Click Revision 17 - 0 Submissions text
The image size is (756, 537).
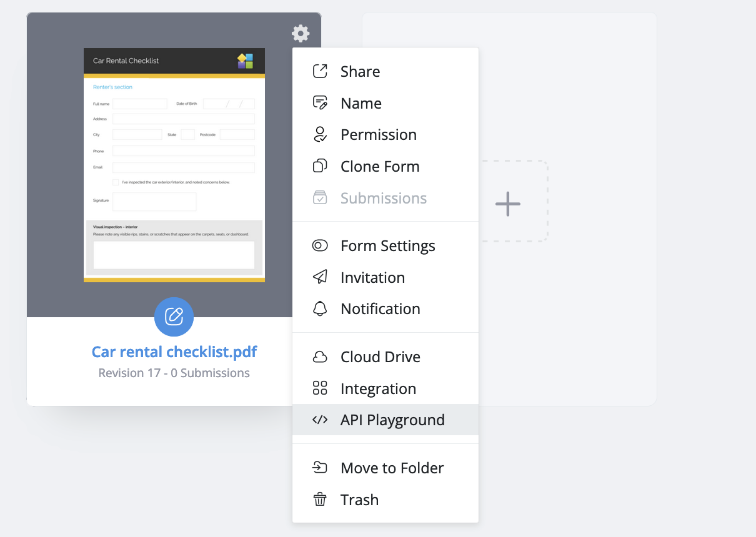pos(174,373)
